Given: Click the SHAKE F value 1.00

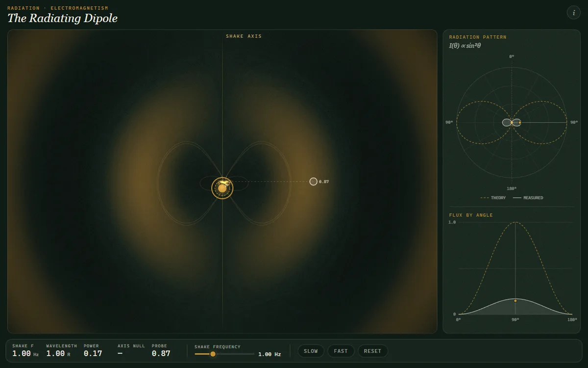Looking at the screenshot, I should point(21,353).
